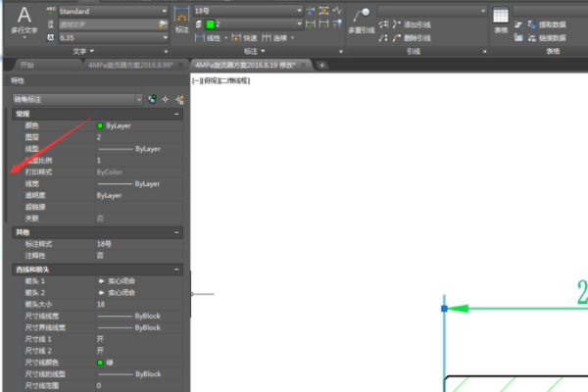Switch to the 4MPa旋流器方案2016.8.99 drawing tab
The height and width of the screenshot is (392, 588).
click(130, 65)
